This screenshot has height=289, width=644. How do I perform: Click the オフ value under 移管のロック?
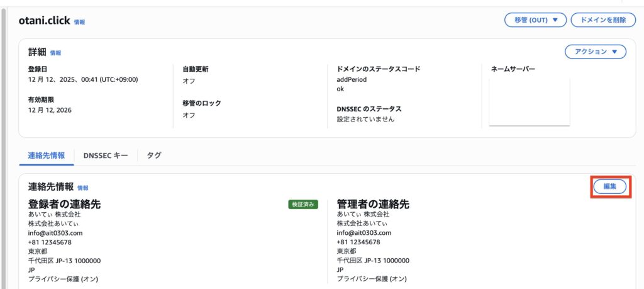pos(189,115)
